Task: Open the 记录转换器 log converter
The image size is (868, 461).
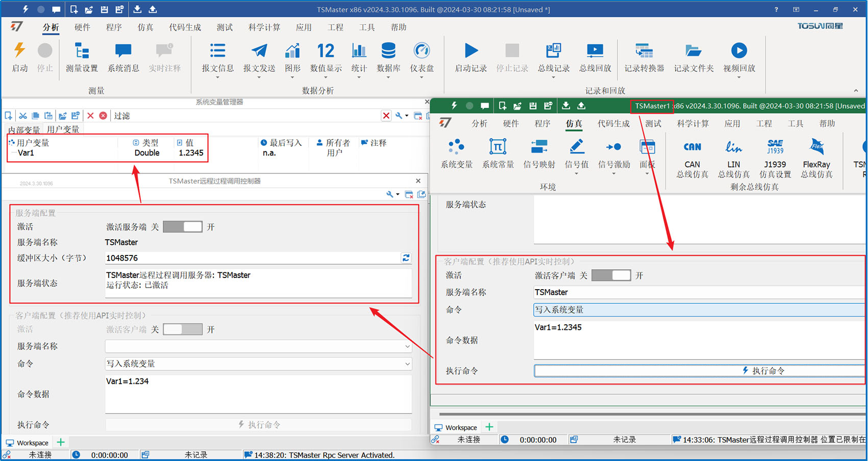Action: click(x=644, y=57)
